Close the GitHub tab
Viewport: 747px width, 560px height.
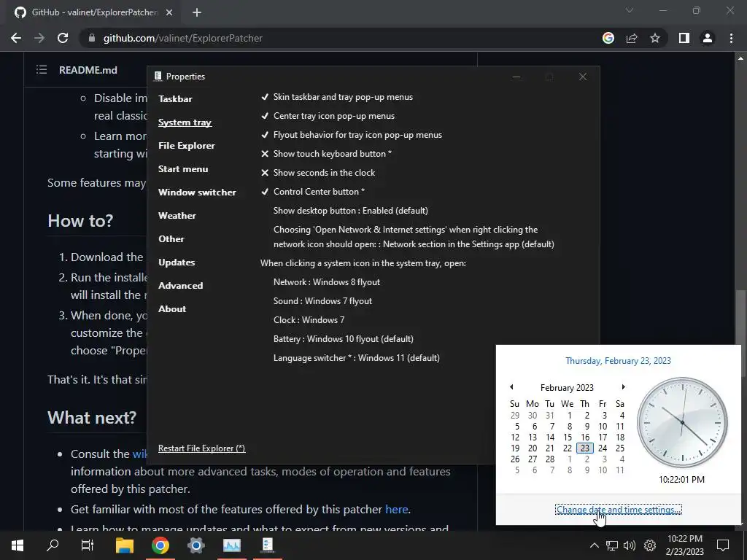point(169,12)
